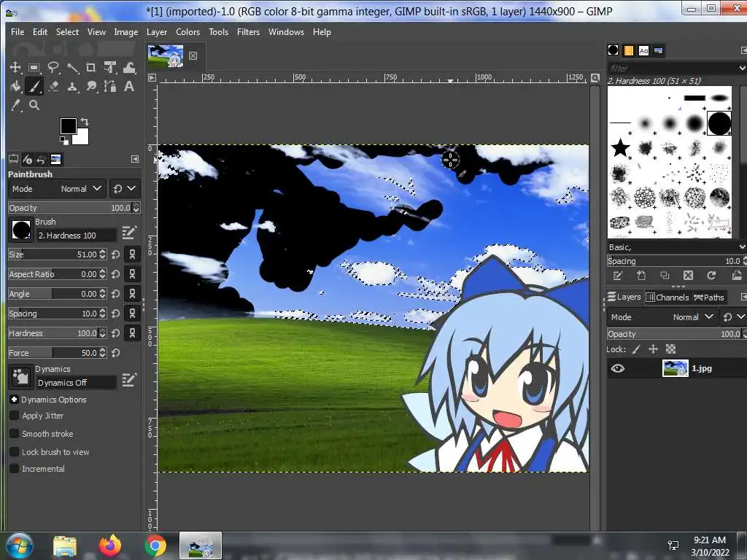This screenshot has width=747, height=560.
Task: Select the Move tool
Action: (x=15, y=68)
